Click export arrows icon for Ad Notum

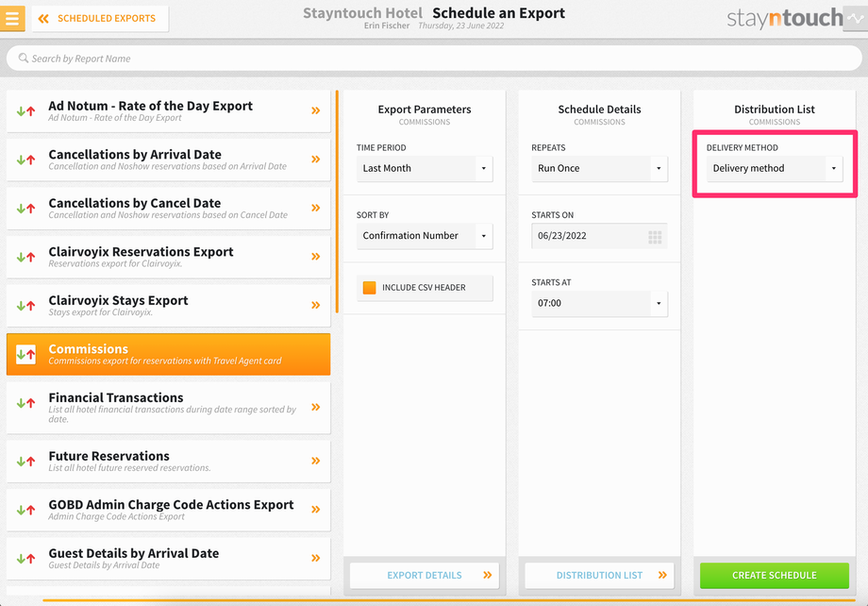25,111
